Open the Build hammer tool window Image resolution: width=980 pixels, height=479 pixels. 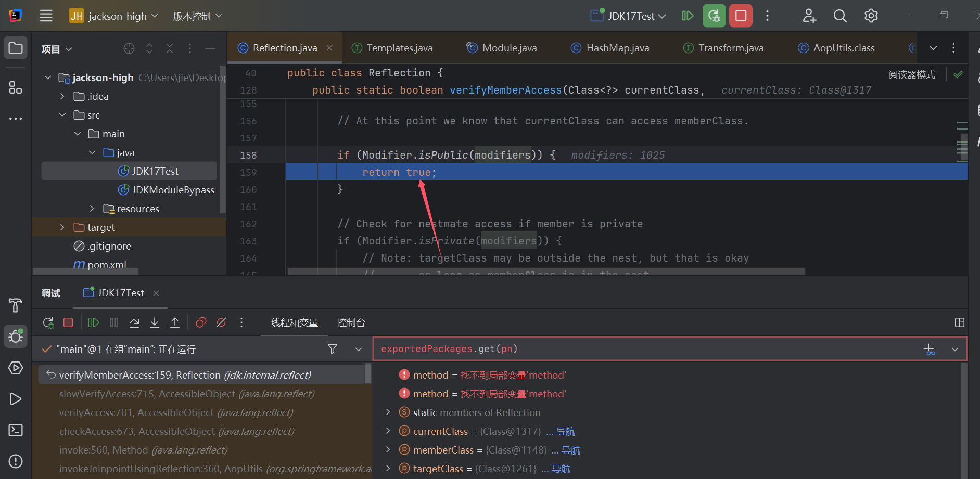(x=16, y=305)
